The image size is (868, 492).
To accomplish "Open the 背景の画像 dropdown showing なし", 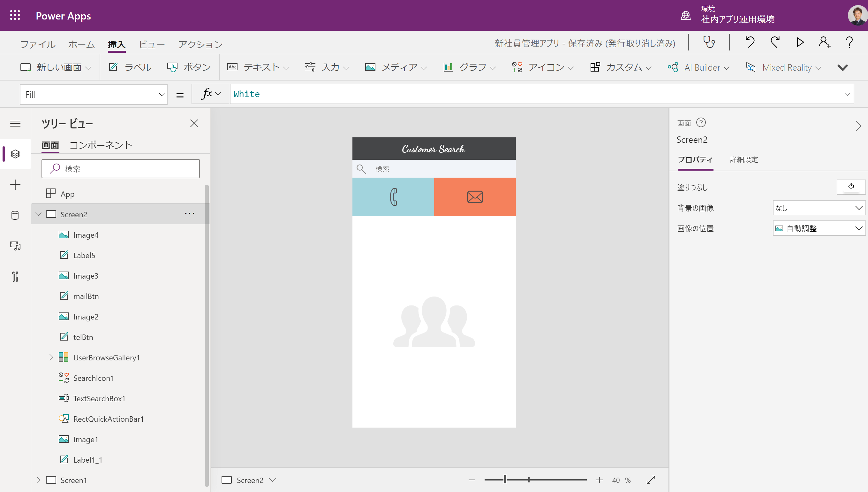I will (x=819, y=208).
